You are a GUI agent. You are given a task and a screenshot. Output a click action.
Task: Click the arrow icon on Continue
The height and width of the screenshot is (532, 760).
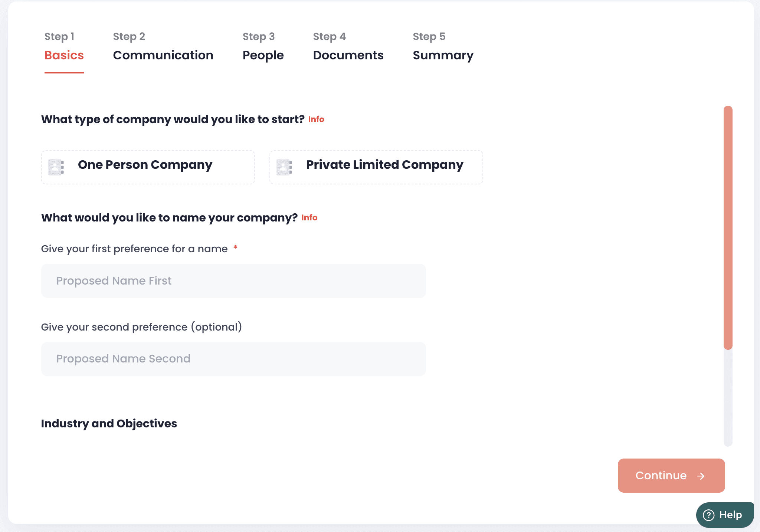point(701,476)
